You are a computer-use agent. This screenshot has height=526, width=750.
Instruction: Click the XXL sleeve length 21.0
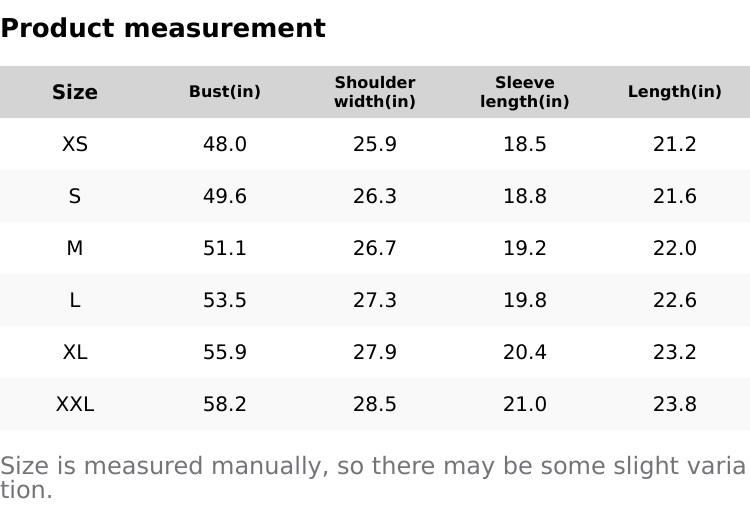(x=525, y=404)
